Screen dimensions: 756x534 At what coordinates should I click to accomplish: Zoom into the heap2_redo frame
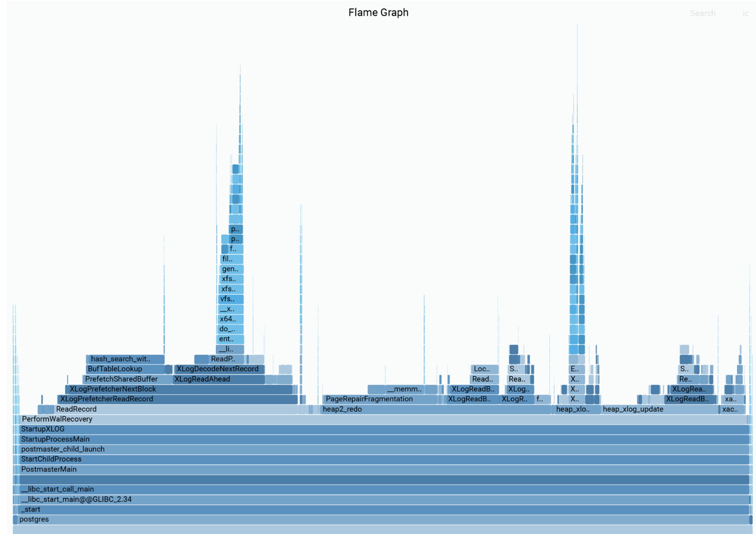tap(436, 409)
